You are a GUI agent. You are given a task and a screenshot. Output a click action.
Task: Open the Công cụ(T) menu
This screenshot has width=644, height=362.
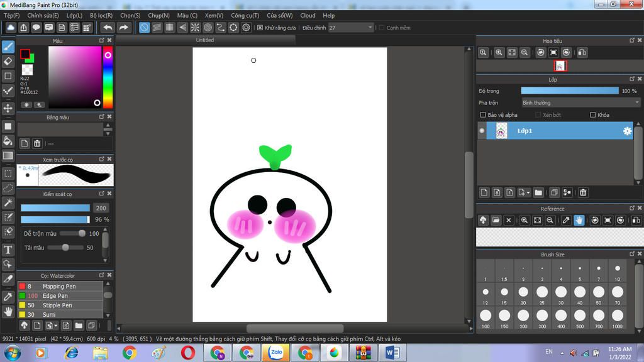point(245,15)
